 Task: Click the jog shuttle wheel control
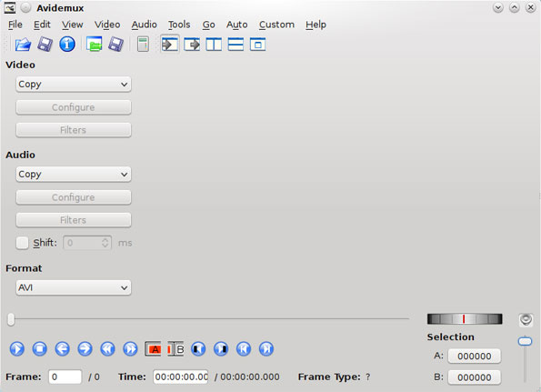point(465,319)
